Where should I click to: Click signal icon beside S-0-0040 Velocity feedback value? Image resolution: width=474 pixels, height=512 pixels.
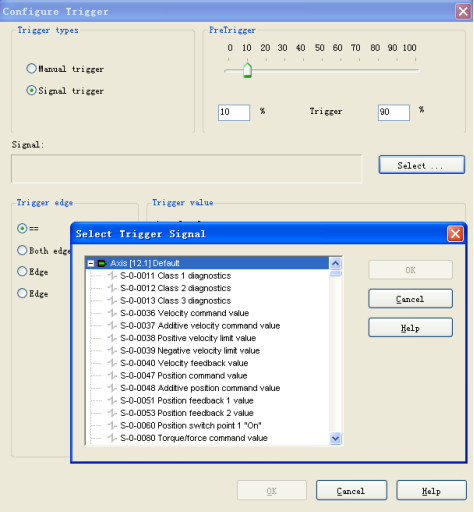pyautogui.click(x=112, y=363)
